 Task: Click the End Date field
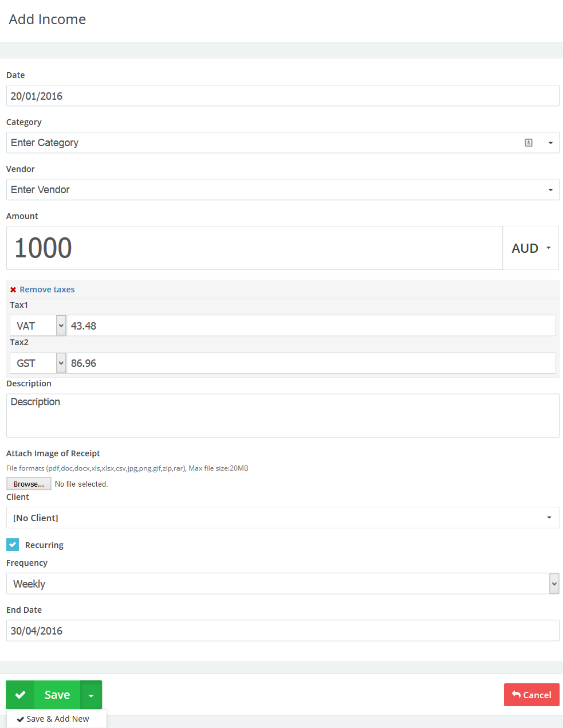(x=283, y=631)
